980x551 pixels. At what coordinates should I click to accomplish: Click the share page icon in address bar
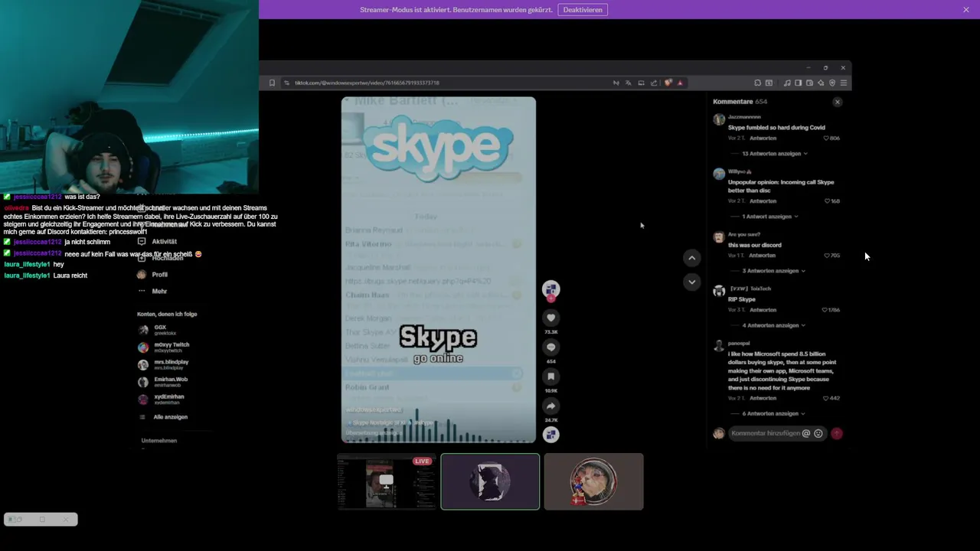pos(654,83)
